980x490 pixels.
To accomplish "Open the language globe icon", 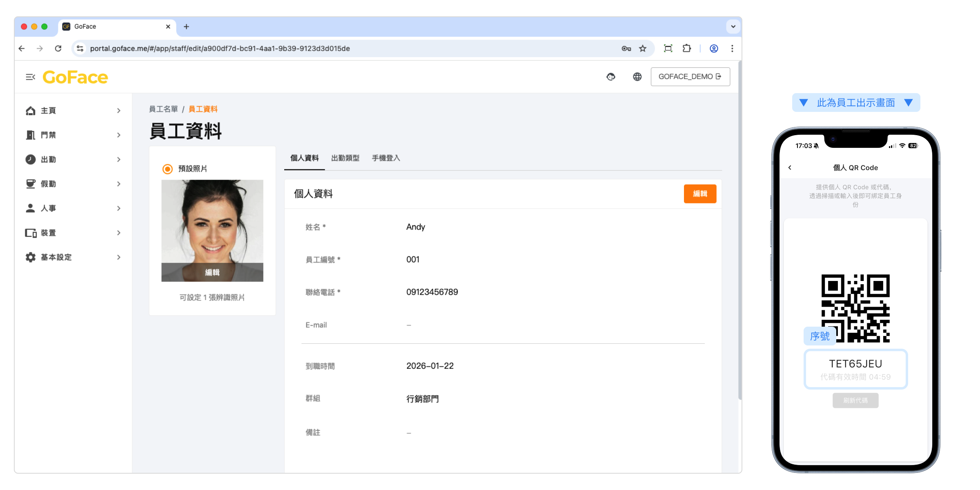I will point(637,77).
